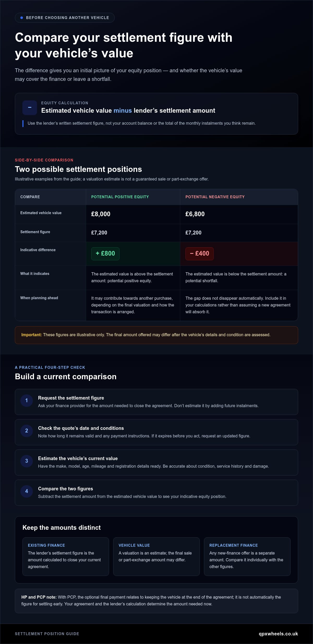The width and height of the screenshot is (313, 644).
Task: Click the Potential Positive Equity column header
Action: click(x=133, y=197)
